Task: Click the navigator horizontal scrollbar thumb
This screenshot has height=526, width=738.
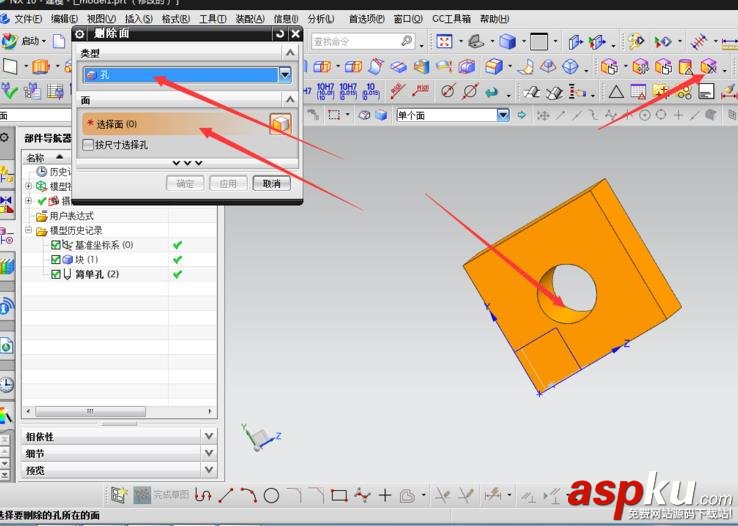Action: pyautogui.click(x=90, y=412)
